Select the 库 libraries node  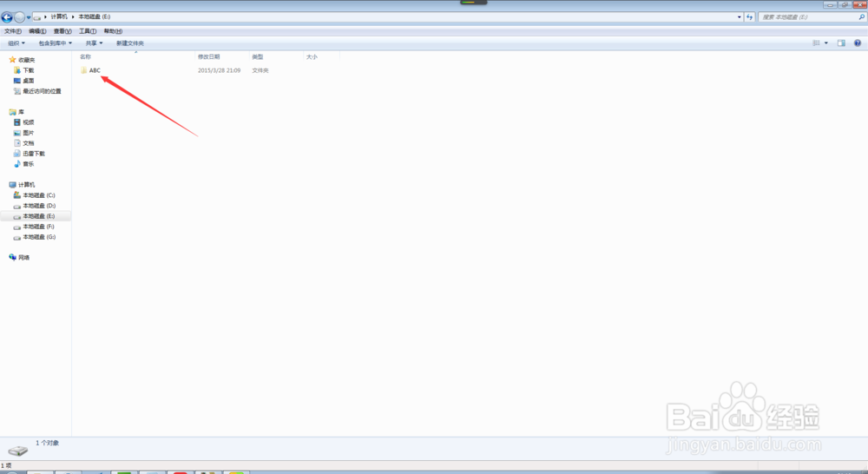(x=16, y=112)
